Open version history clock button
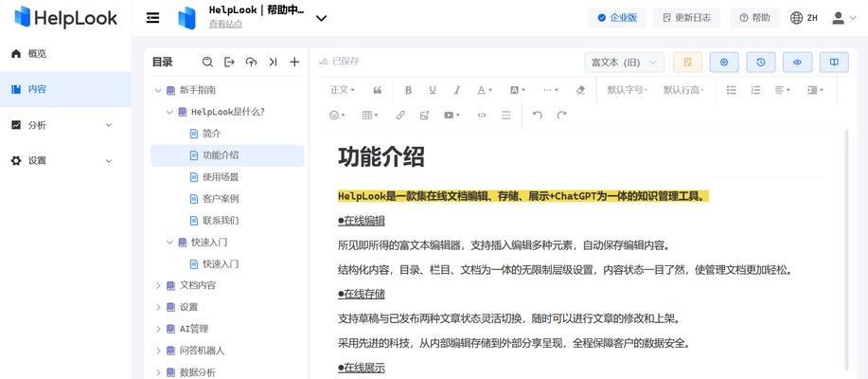The image size is (868, 379). (761, 62)
